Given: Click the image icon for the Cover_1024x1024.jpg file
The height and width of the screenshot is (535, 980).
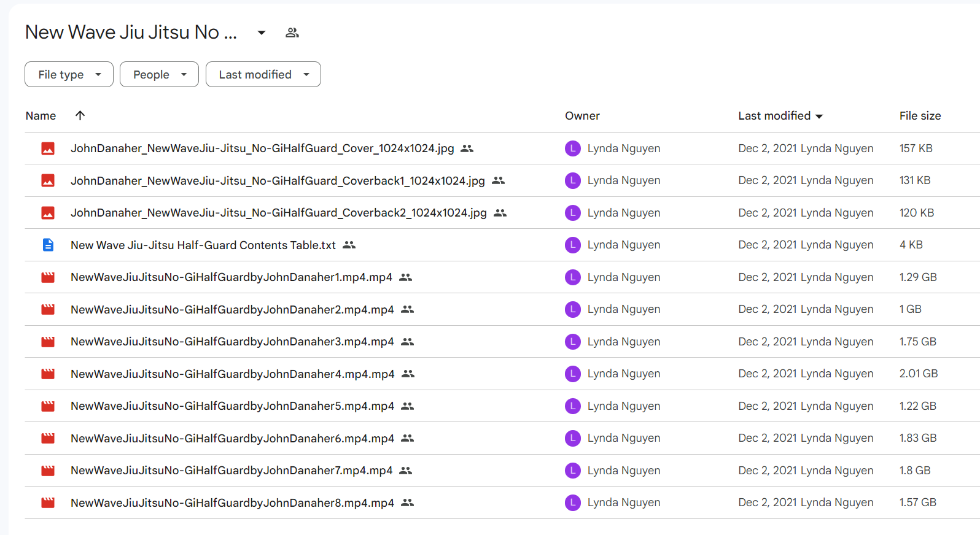Looking at the screenshot, I should [48, 148].
